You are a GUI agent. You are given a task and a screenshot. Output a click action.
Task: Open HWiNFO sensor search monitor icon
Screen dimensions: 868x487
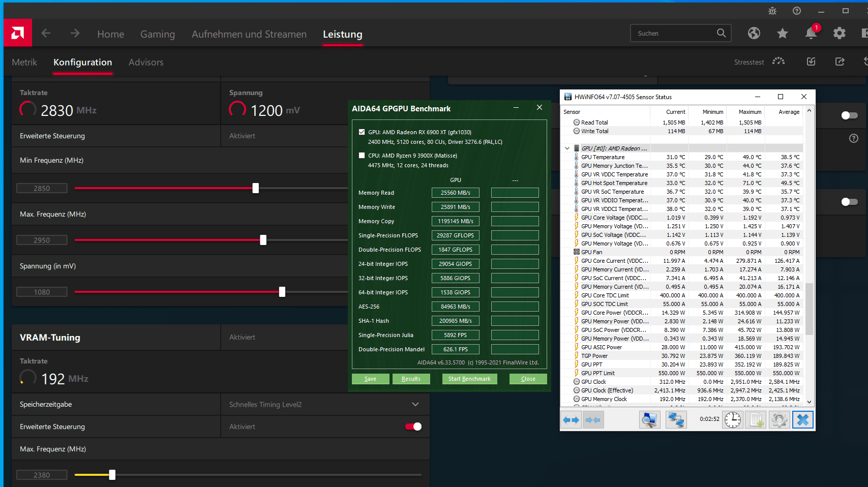coord(649,420)
